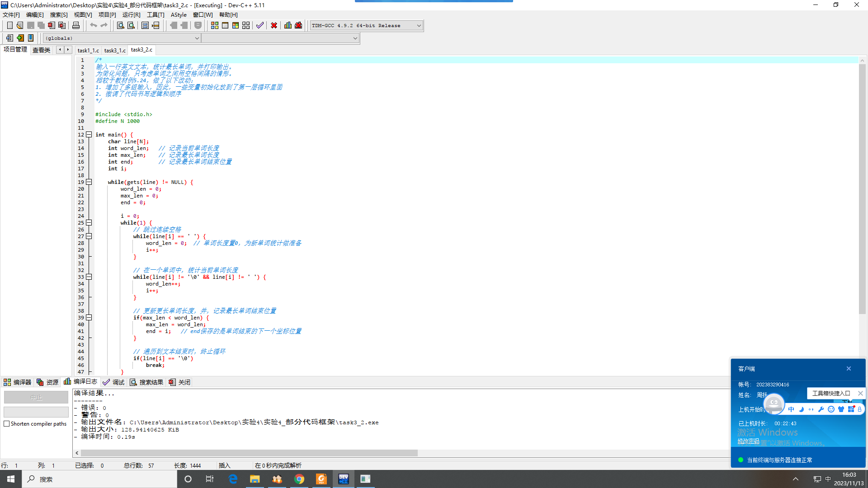
Task: Click 修改密码 link in client popup
Action: point(748,441)
